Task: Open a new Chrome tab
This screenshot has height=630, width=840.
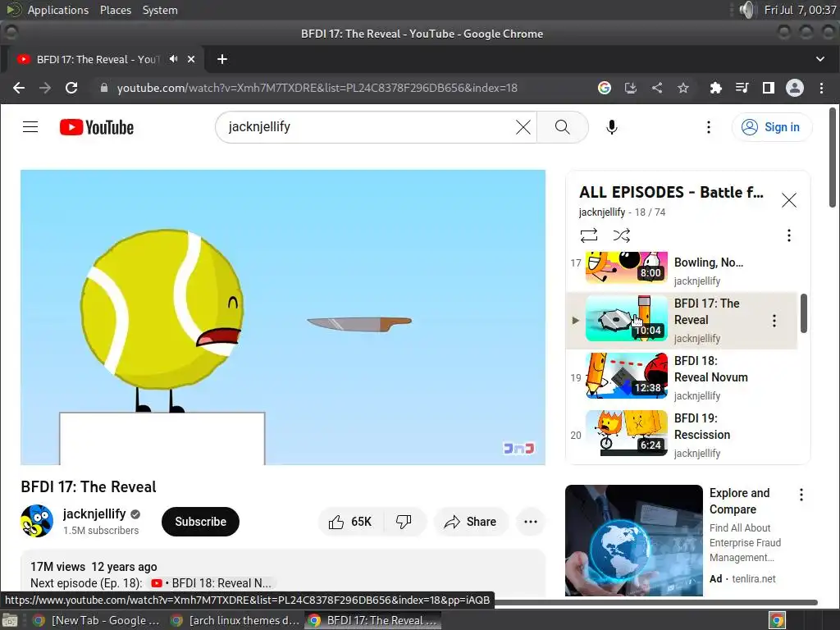Action: 222,59
